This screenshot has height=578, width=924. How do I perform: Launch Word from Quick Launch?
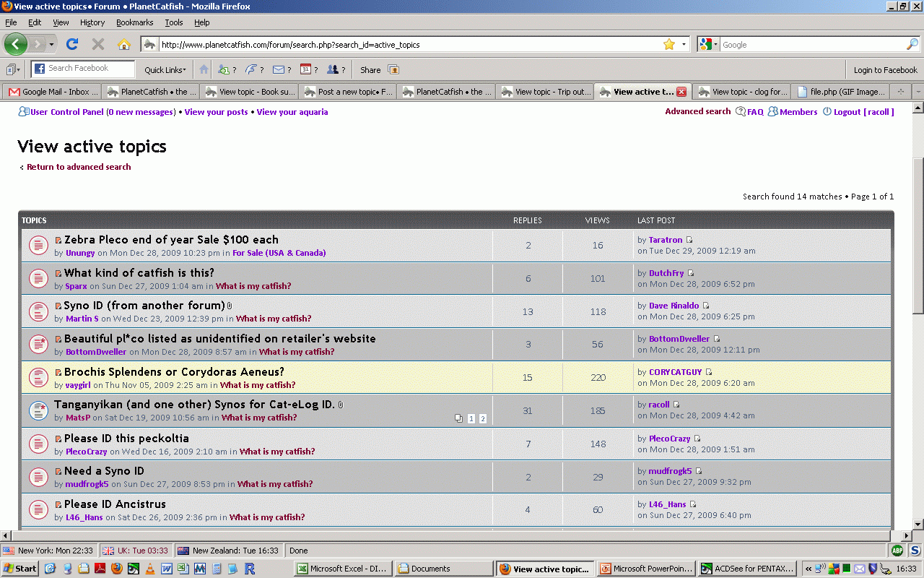(x=167, y=569)
